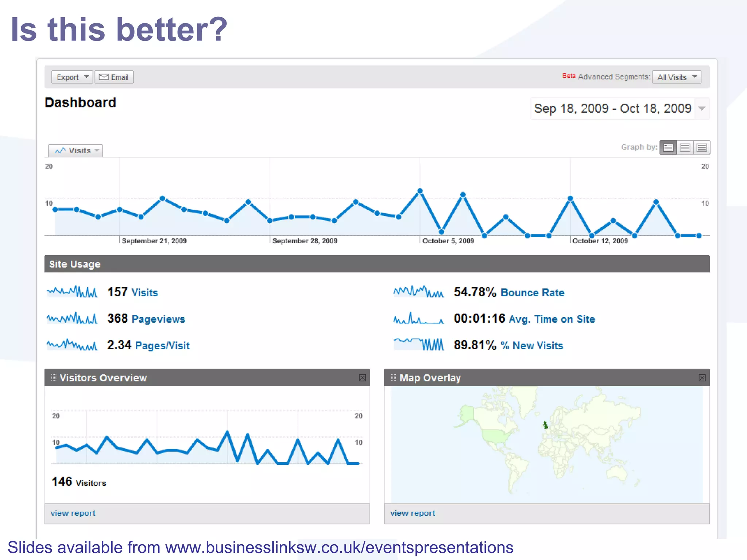Viewport: 747px width, 560px height.
Task: Click view report under Map Overlay
Action: (413, 513)
